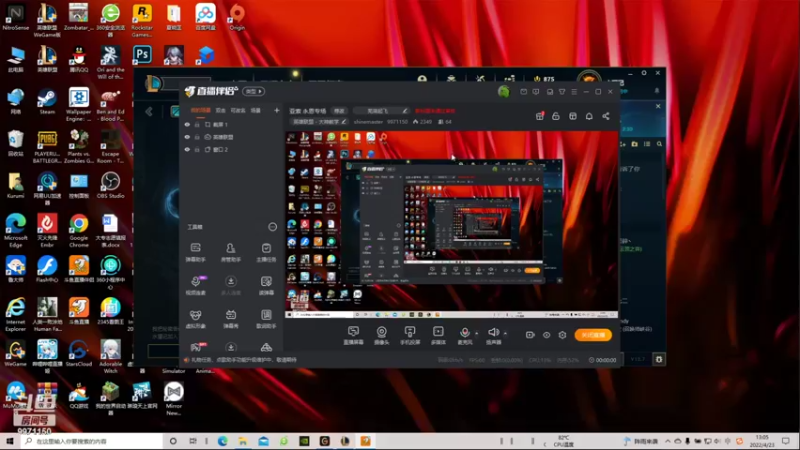Screen dimensions: 800x450
Task: Toggle the lock on the 英雄联盟 source
Action: [197, 137]
